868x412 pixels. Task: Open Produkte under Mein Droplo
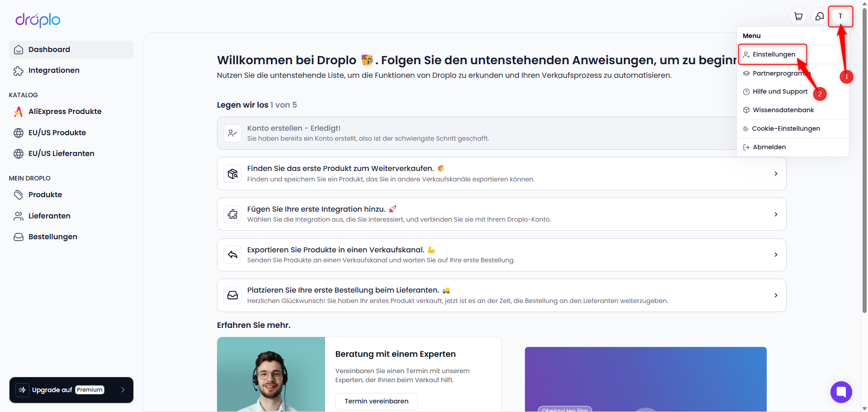pos(71,195)
